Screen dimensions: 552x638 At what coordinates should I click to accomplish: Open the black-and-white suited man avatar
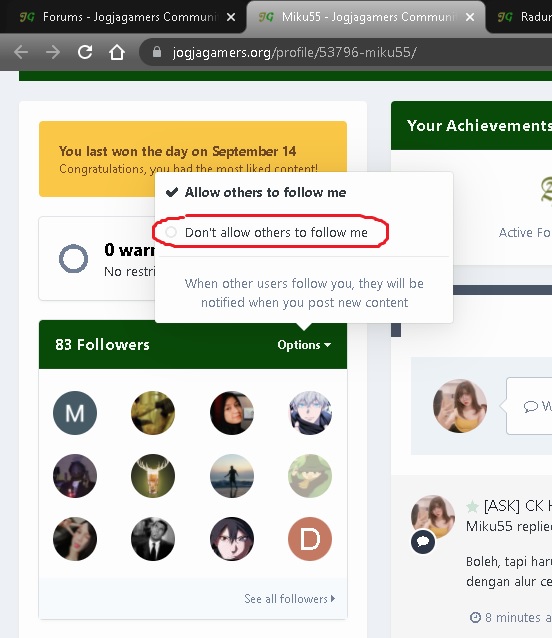(153, 539)
